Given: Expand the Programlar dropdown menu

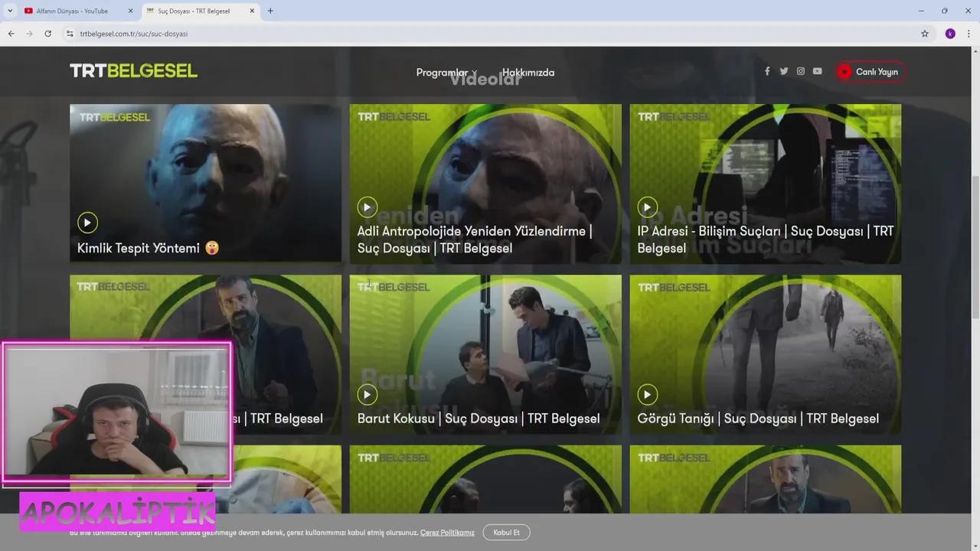Looking at the screenshot, I should point(446,73).
